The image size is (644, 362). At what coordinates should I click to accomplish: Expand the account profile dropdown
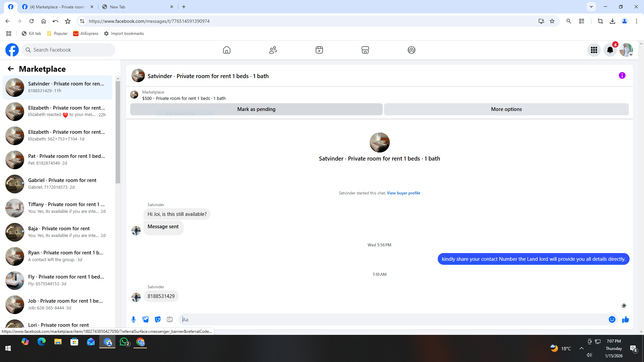pyautogui.click(x=626, y=50)
